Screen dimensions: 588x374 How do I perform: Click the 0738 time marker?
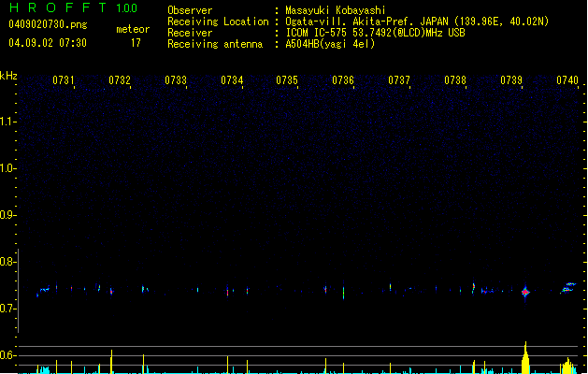click(455, 80)
